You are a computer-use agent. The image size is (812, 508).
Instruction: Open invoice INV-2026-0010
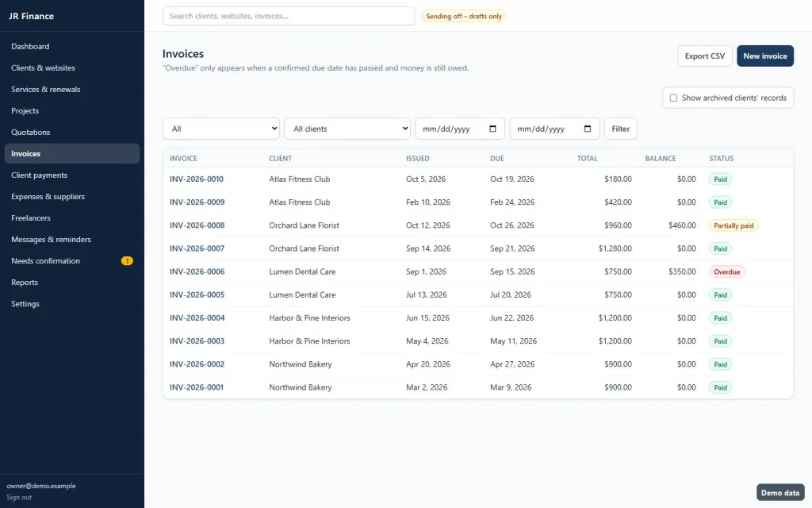click(x=197, y=179)
